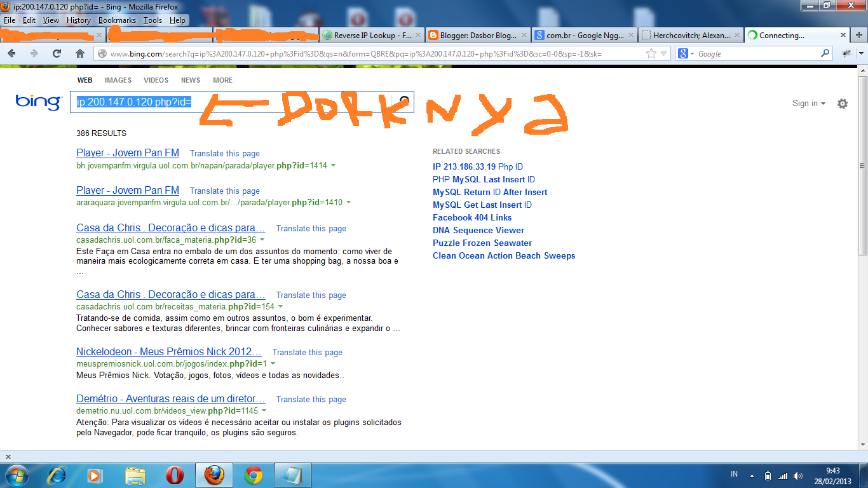Select the NEWS search category
Image resolution: width=868 pixels, height=488 pixels.
click(191, 80)
